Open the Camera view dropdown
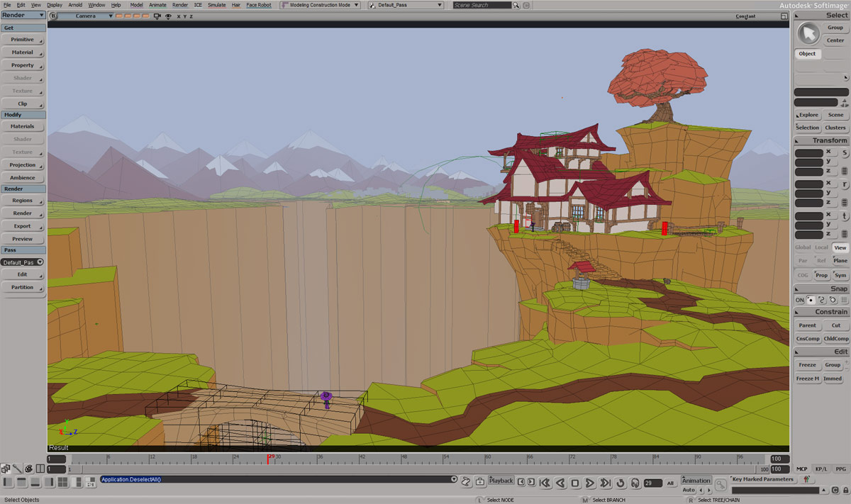This screenshot has height=504, width=851. [85, 16]
